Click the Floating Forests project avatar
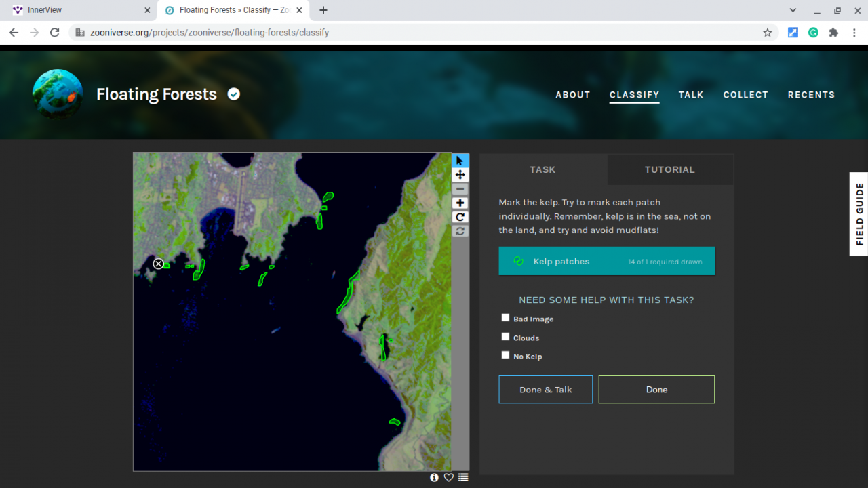Screen dimensions: 868x488 pyautogui.click(x=58, y=95)
